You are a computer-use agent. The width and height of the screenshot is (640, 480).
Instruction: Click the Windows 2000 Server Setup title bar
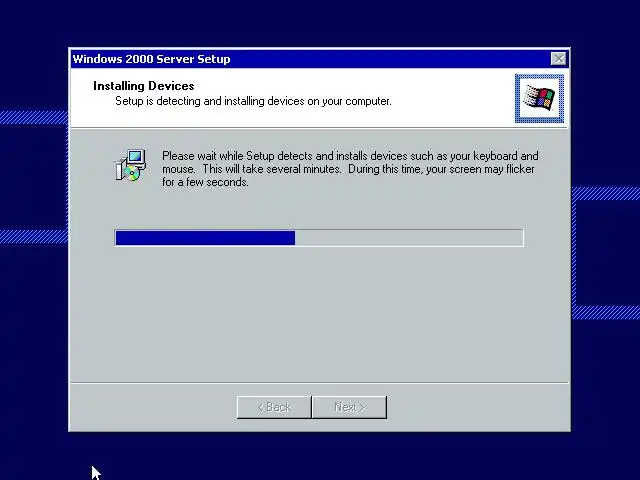click(319, 59)
